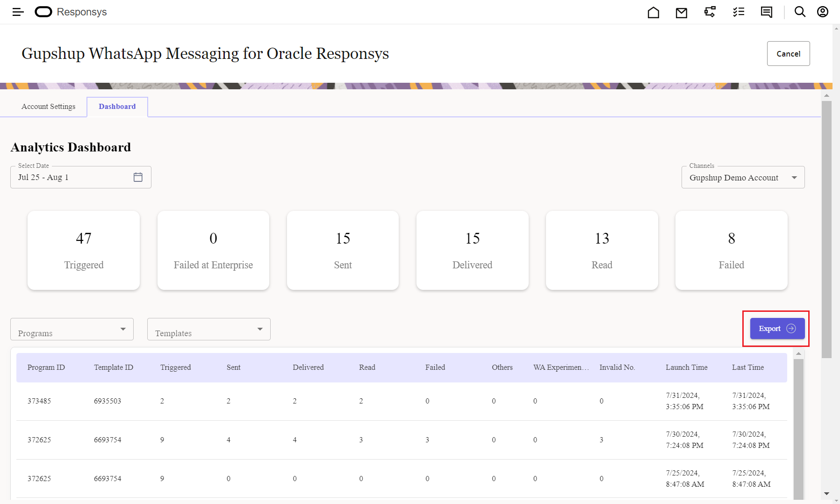This screenshot has height=504, width=840.
Task: Click the Read 13 card
Action: [602, 250]
